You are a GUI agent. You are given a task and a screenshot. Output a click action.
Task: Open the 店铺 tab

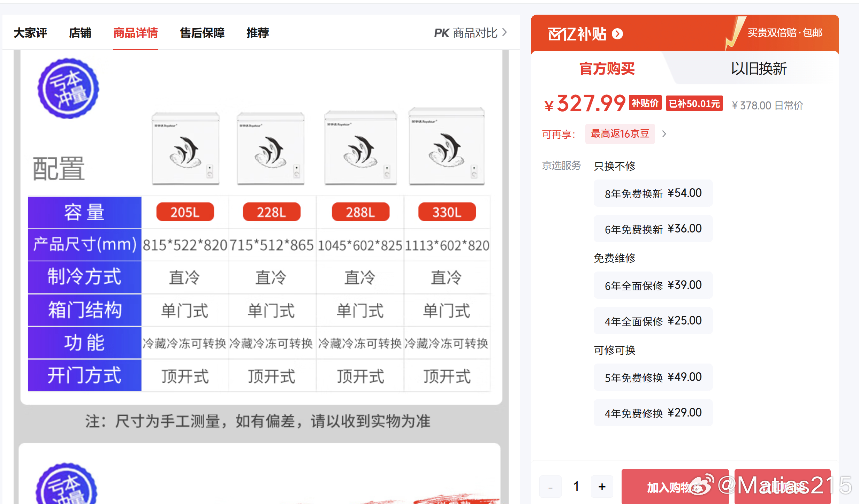pyautogui.click(x=79, y=32)
